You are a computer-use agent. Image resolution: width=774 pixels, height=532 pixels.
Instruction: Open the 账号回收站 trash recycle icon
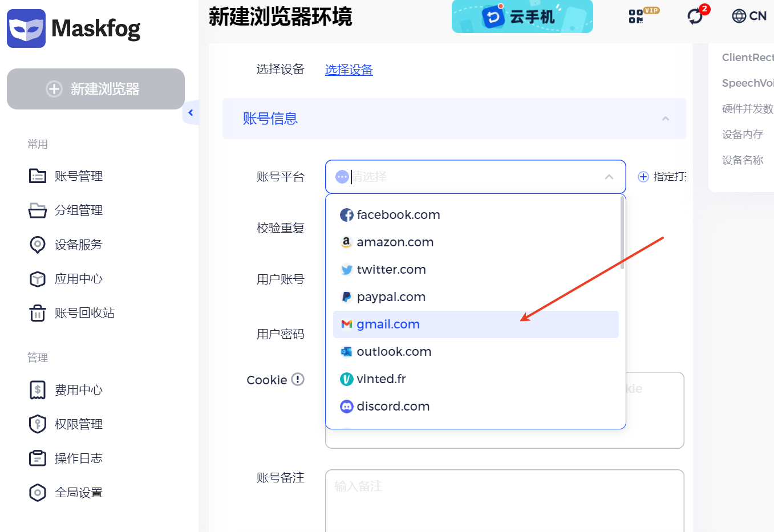coord(37,312)
